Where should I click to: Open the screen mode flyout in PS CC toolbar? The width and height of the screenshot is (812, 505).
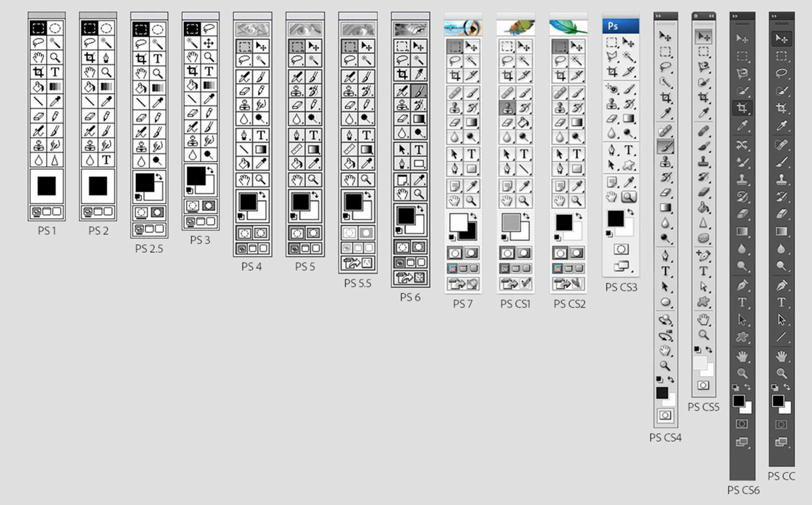coord(782,442)
